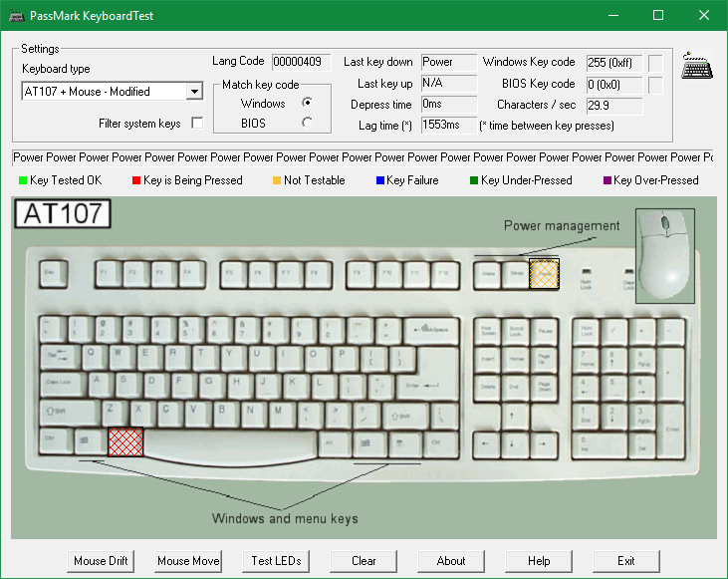Click the Sleep power management key
Viewport: 728px width, 579px height.
pyautogui.click(x=516, y=274)
